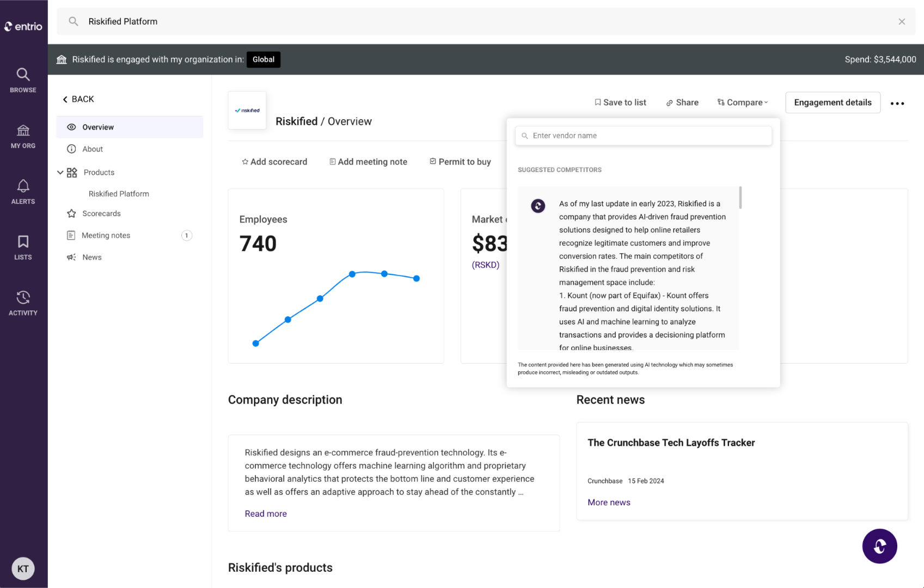Collapse the Products tree section
924x588 pixels.
[x=60, y=173]
